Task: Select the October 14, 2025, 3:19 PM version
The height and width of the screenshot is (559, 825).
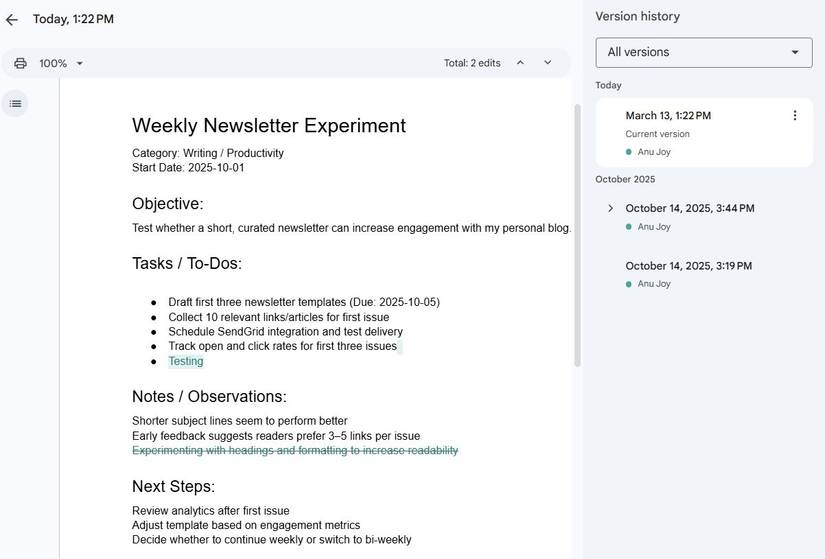Action: click(x=689, y=266)
